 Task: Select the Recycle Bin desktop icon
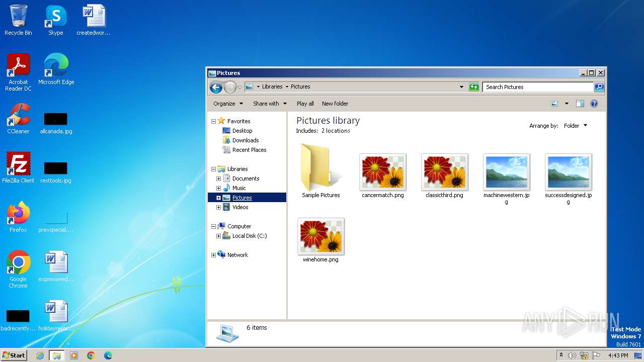click(18, 20)
